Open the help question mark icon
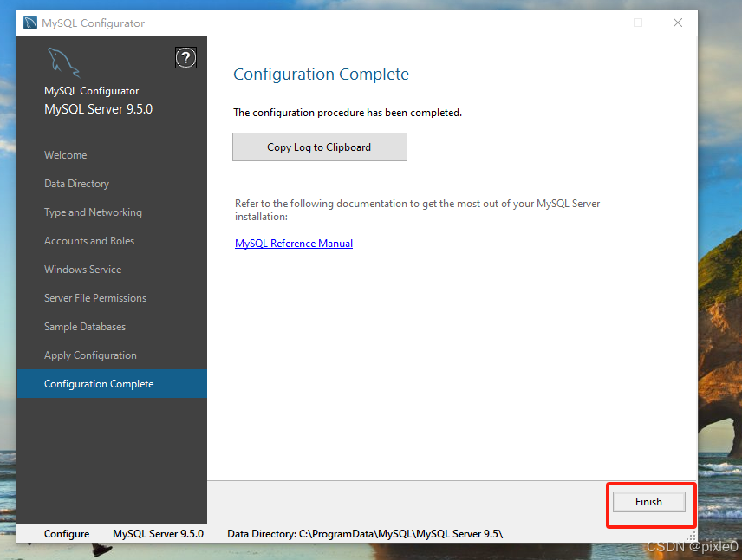742x560 pixels. point(186,58)
